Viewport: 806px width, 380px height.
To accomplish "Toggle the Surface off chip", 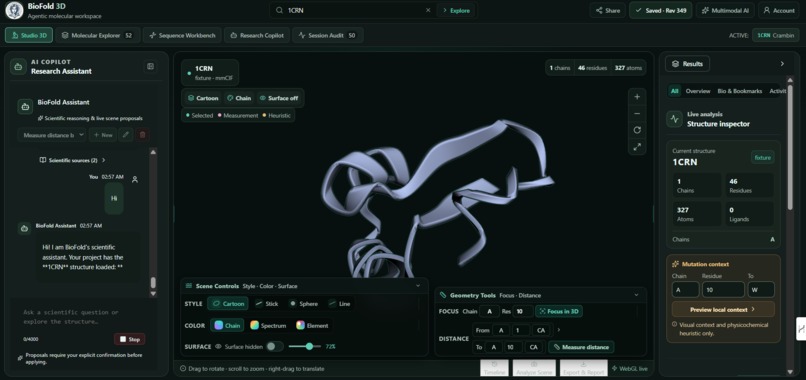I will 279,98.
